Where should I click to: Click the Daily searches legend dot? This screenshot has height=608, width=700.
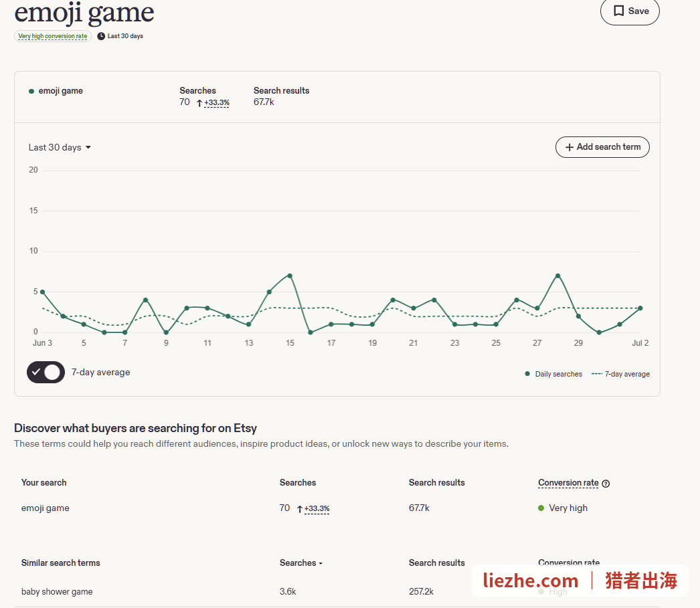pos(527,374)
